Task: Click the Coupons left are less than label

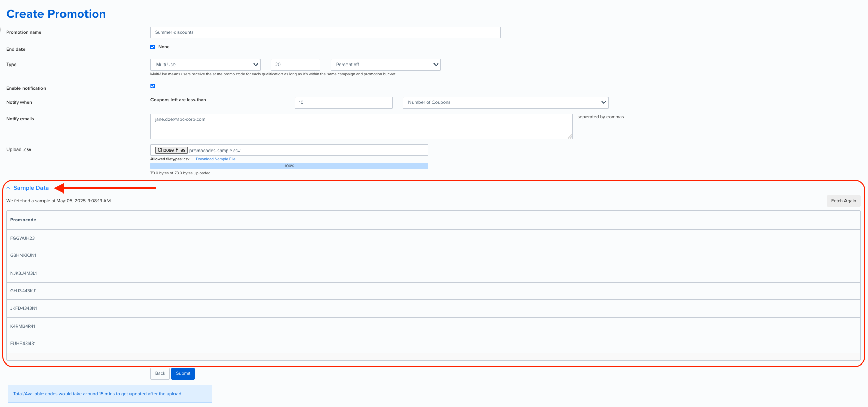Action: [x=178, y=100]
